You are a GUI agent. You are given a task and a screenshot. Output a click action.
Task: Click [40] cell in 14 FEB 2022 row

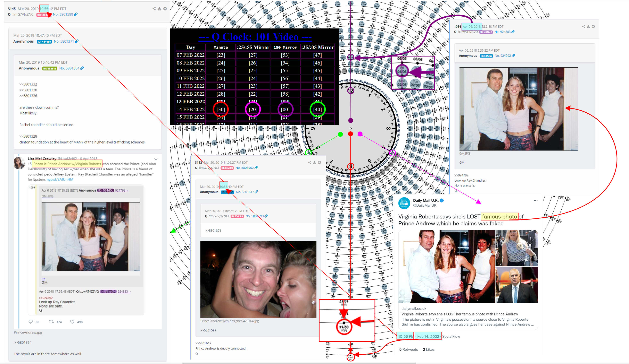coord(317,110)
